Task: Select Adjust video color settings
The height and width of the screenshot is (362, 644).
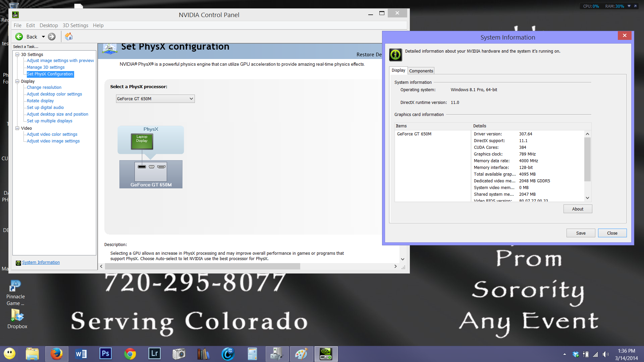Action: click(52, 134)
